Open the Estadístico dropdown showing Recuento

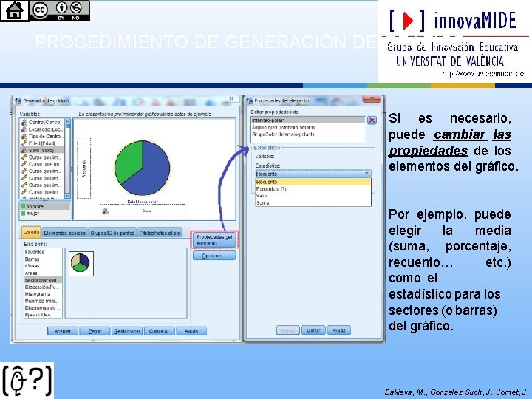(x=313, y=174)
